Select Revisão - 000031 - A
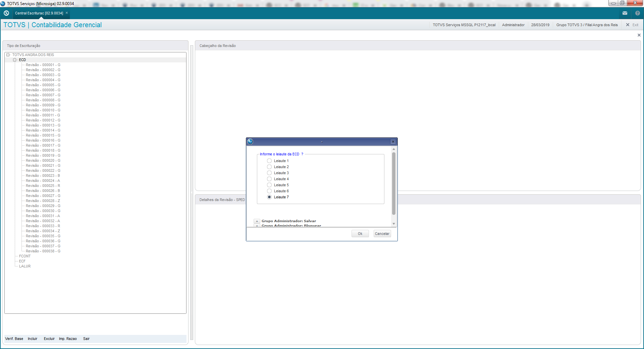 (43, 216)
